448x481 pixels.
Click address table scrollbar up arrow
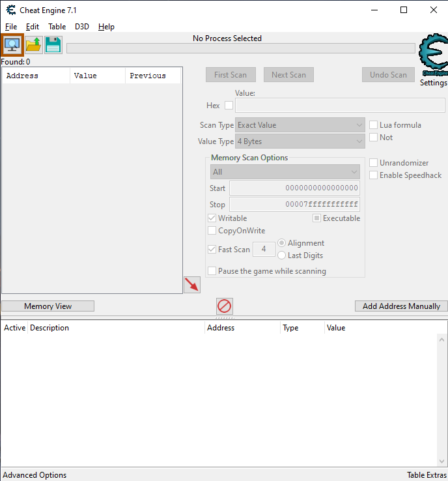441,340
